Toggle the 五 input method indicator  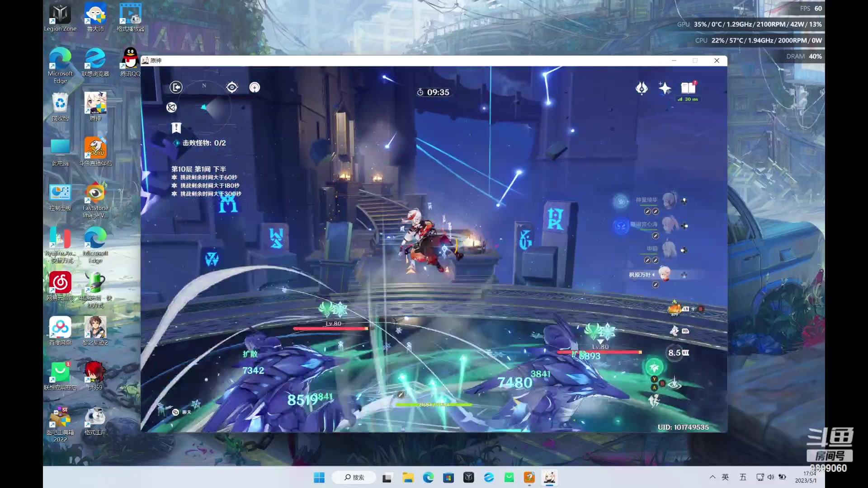coord(743,477)
